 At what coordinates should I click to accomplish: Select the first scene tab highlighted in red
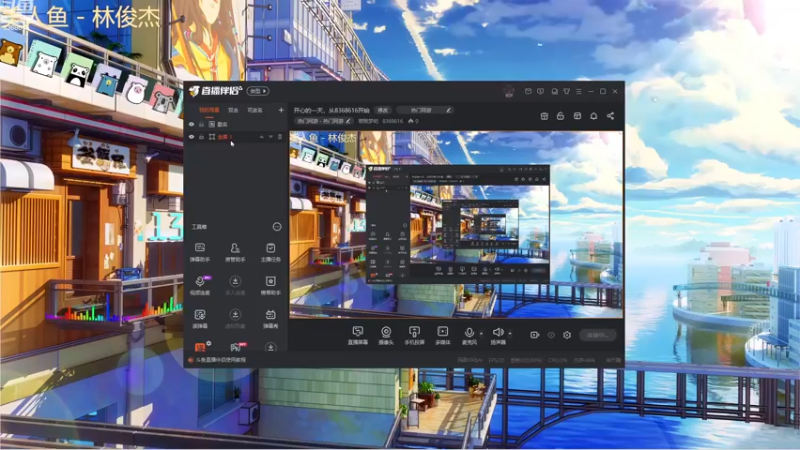click(x=209, y=110)
